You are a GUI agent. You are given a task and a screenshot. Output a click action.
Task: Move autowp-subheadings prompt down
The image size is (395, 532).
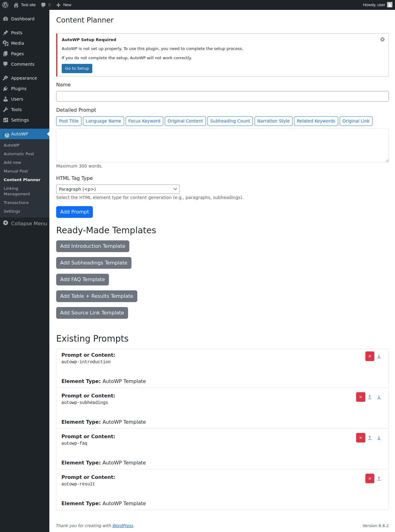(x=379, y=397)
